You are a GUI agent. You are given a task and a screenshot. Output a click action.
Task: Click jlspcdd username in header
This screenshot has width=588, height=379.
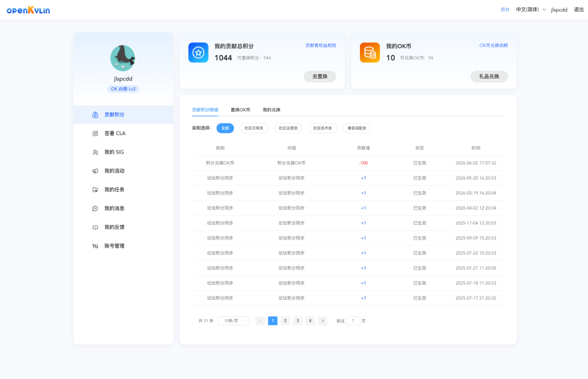[x=559, y=10]
